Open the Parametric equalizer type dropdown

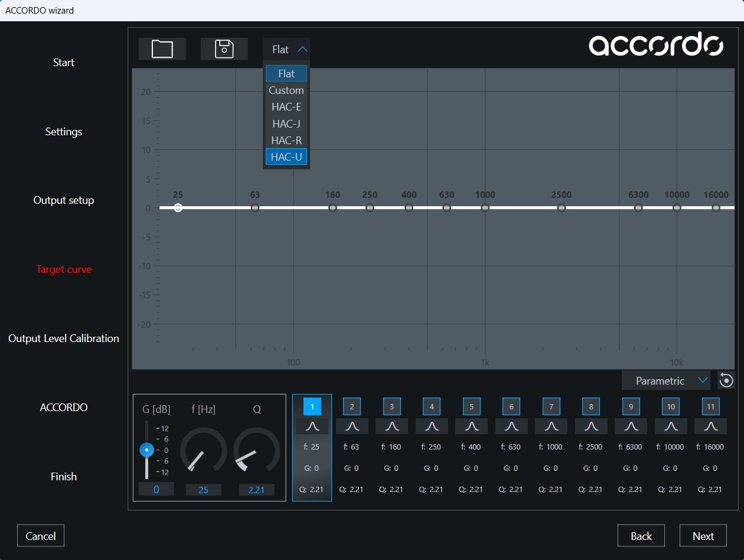coord(666,381)
